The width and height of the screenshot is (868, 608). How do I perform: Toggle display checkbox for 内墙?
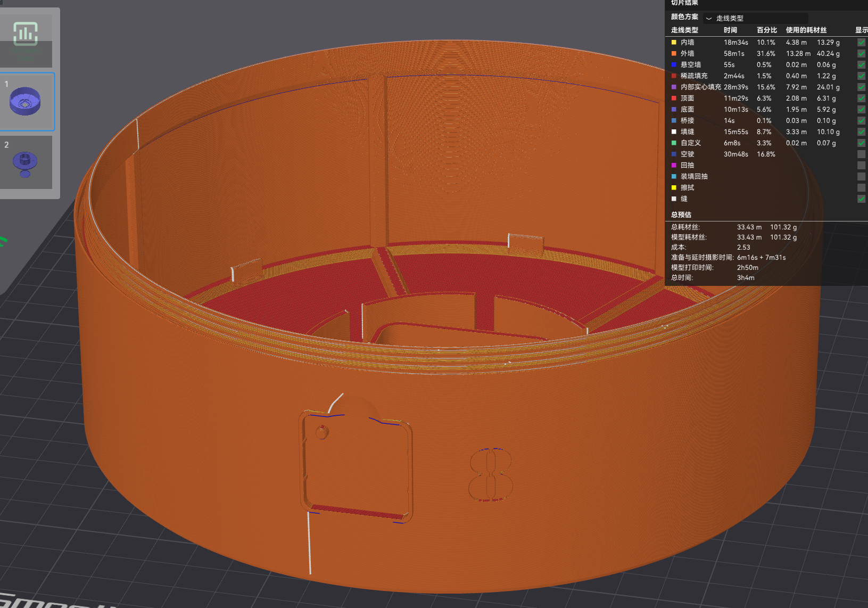click(861, 42)
